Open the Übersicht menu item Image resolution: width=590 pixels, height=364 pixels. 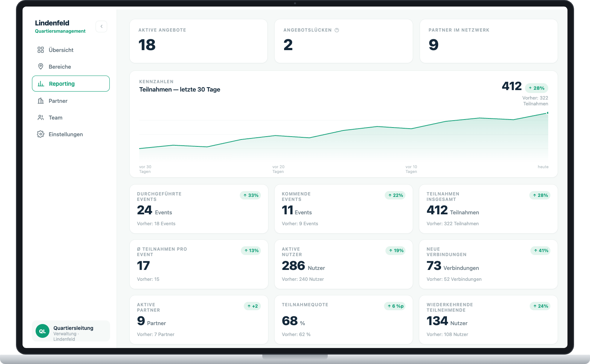pos(71,50)
